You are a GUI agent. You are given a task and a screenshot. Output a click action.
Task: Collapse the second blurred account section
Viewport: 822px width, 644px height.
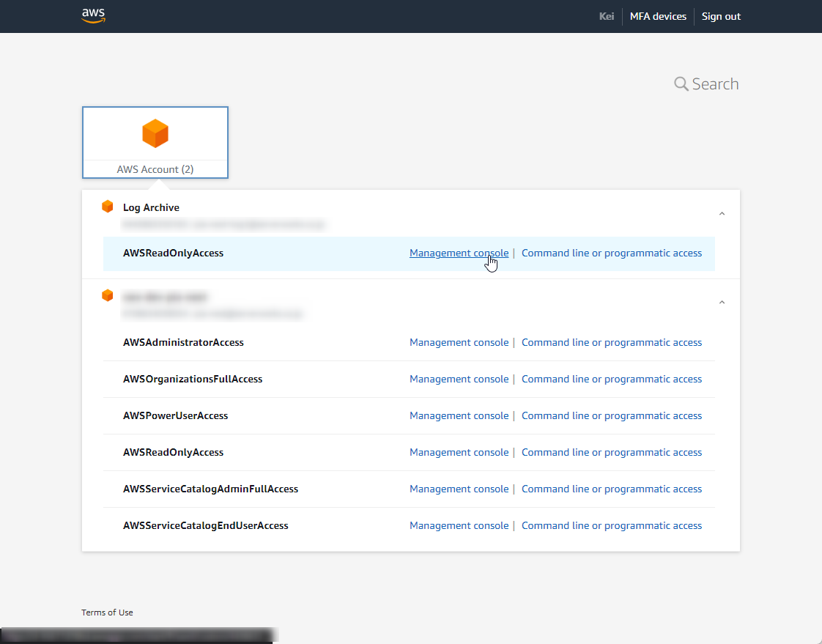click(x=722, y=302)
